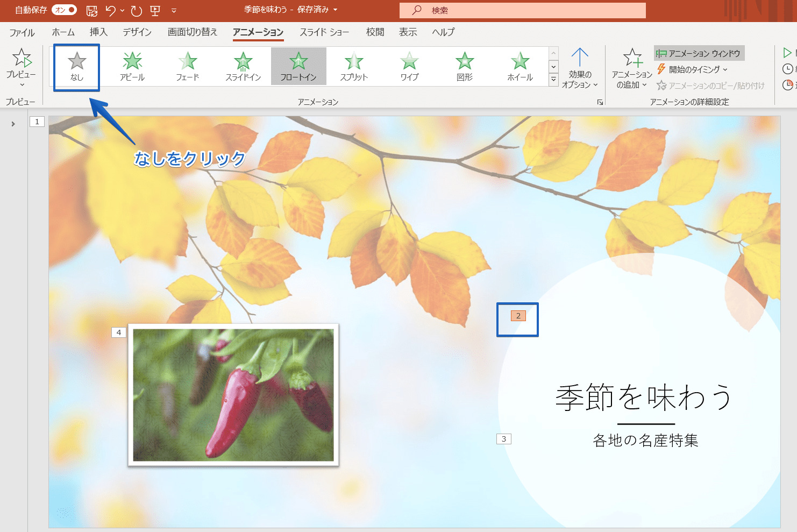Select the chili pepper picture

pos(233,395)
